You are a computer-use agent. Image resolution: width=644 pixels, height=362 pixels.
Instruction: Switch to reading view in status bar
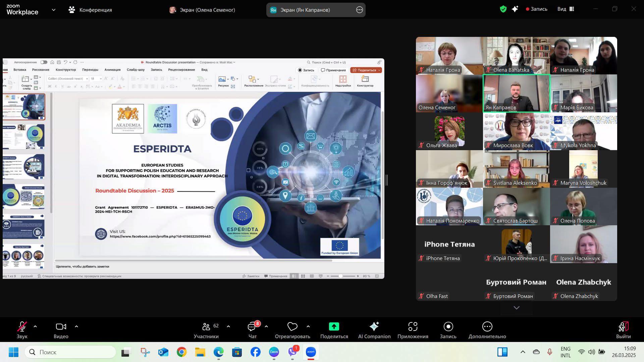point(312,276)
